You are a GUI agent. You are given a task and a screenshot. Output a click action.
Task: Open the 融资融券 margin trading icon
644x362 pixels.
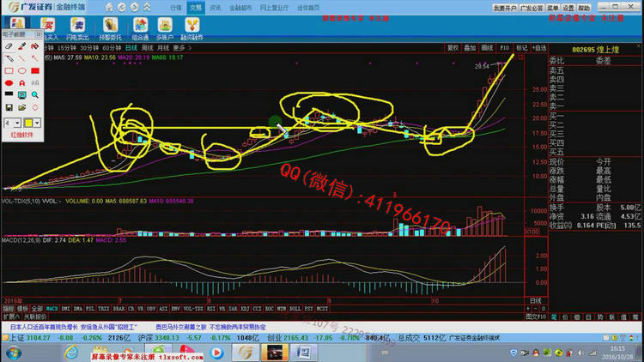tap(191, 28)
